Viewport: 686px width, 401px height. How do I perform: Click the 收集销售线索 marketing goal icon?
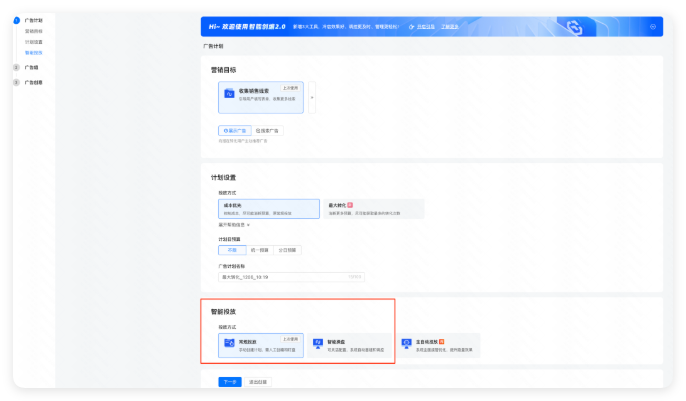(x=229, y=94)
